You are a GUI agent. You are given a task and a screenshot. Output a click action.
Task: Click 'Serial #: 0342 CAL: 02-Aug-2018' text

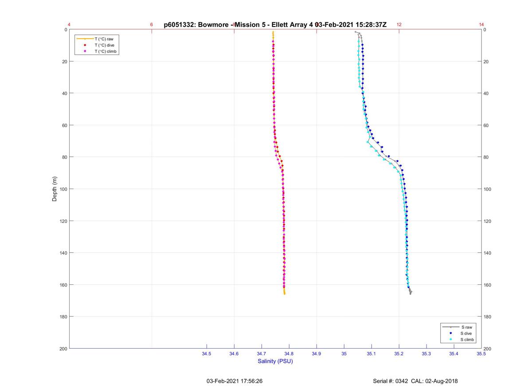click(415, 381)
